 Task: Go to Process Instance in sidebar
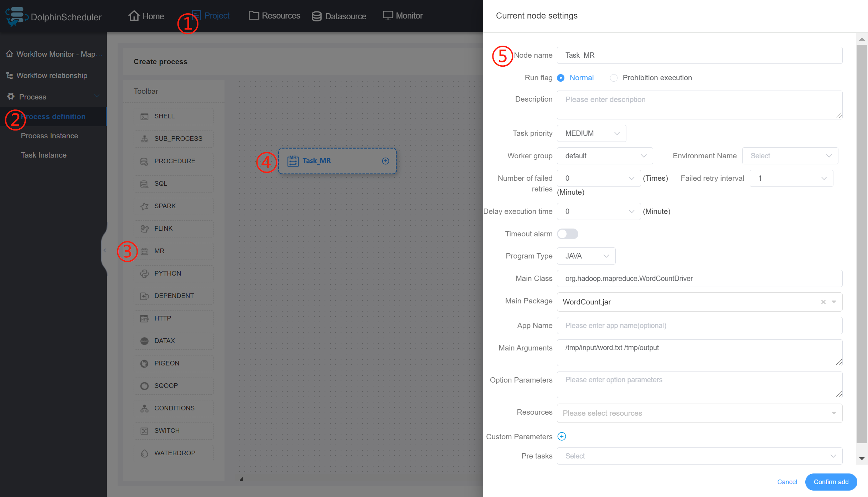point(49,136)
